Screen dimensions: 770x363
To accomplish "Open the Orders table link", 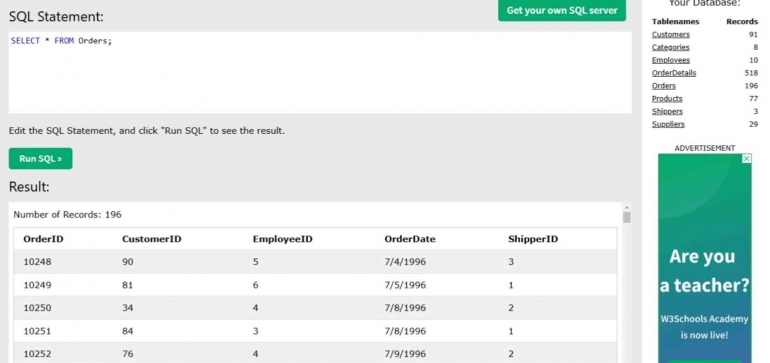I will pos(663,85).
